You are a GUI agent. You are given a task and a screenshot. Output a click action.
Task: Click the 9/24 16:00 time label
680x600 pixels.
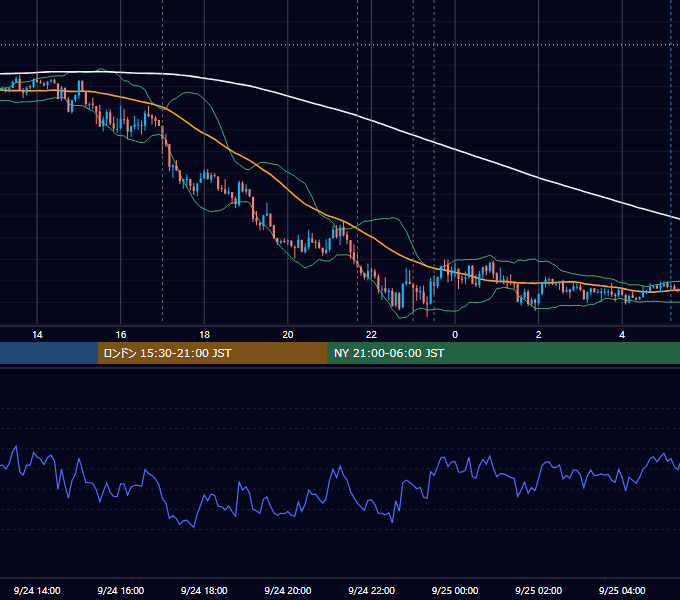point(121,590)
